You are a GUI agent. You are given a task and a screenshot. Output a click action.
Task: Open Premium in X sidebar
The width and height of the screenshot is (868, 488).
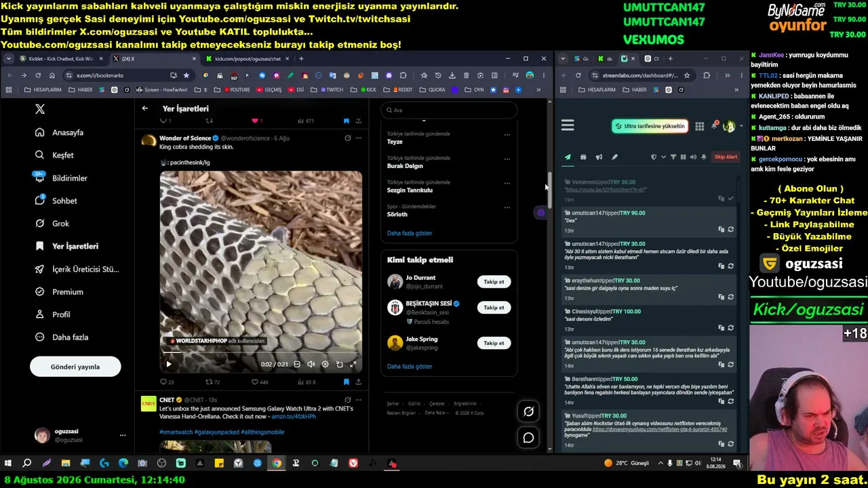60,292
